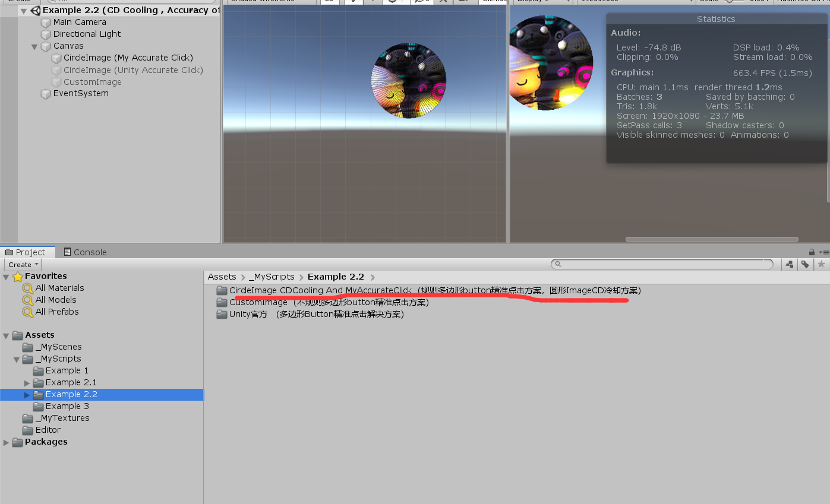830x504 pixels.
Task: Expand the selected Example 2.2 folder arrow
Action: pyautogui.click(x=27, y=395)
